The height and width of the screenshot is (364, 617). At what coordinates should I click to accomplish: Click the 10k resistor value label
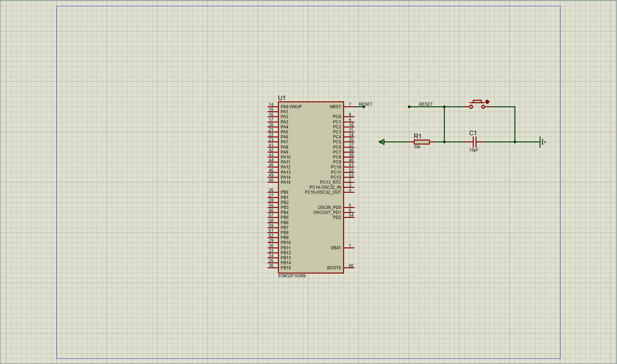point(417,147)
